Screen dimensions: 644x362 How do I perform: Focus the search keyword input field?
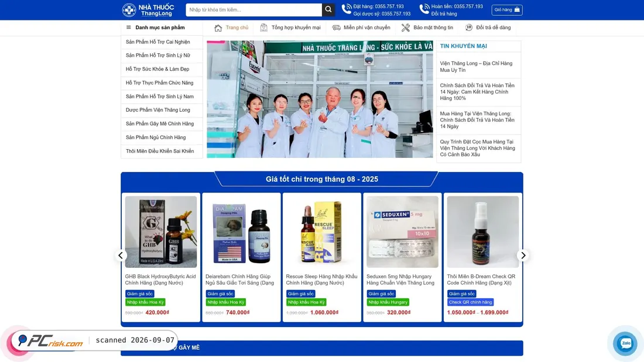(254, 10)
